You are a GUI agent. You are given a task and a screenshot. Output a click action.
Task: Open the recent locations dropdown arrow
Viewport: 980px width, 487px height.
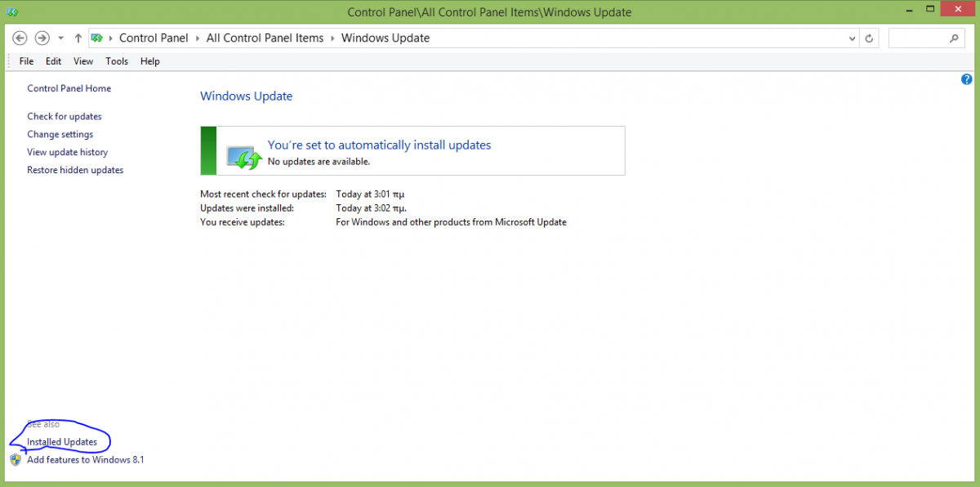[60, 38]
